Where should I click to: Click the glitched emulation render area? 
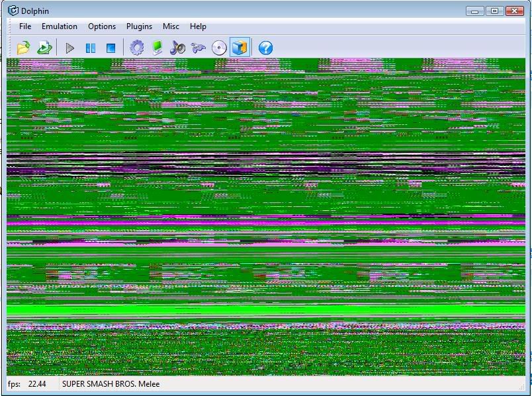[265, 217]
